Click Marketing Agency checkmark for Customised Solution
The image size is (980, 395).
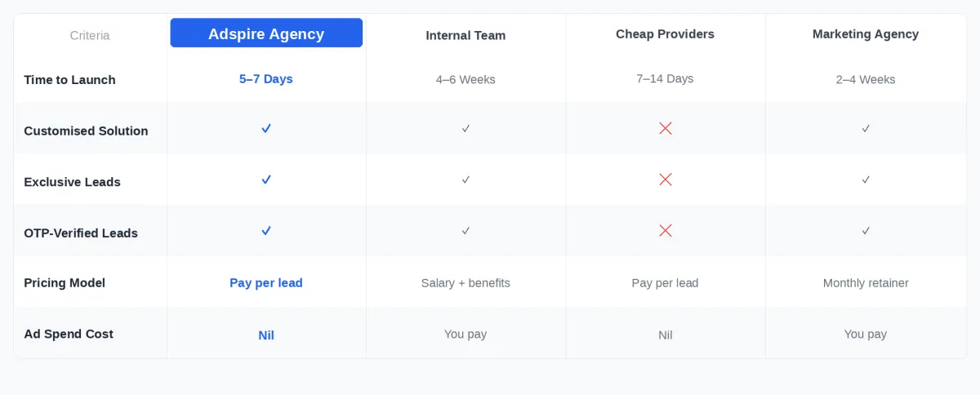point(866,129)
